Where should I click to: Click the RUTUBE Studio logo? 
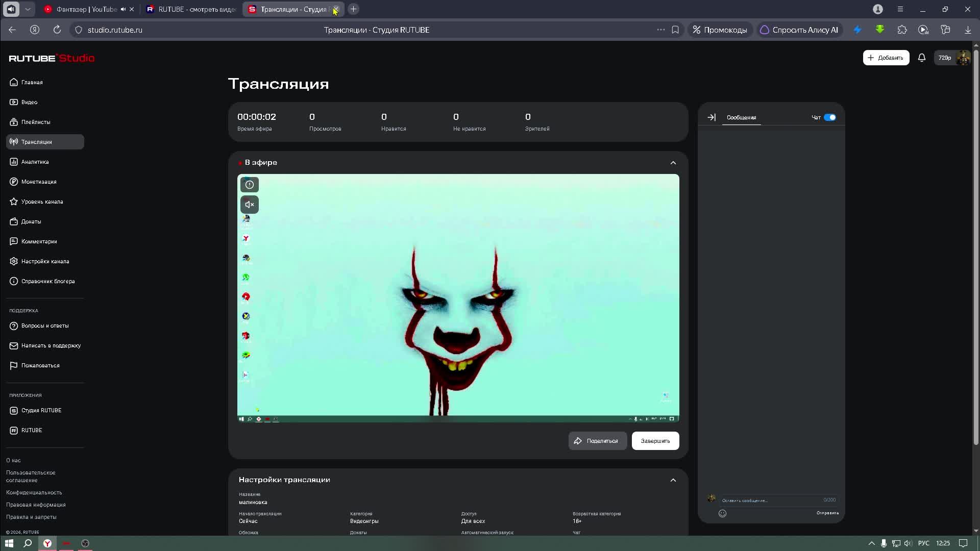click(x=52, y=58)
